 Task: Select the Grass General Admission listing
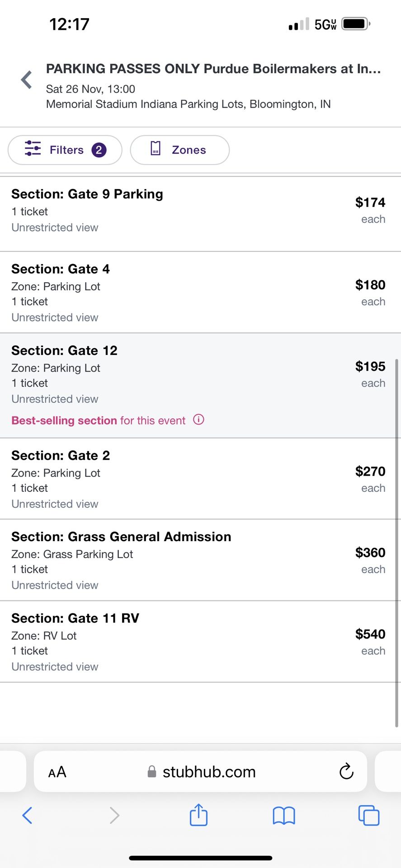click(200, 560)
